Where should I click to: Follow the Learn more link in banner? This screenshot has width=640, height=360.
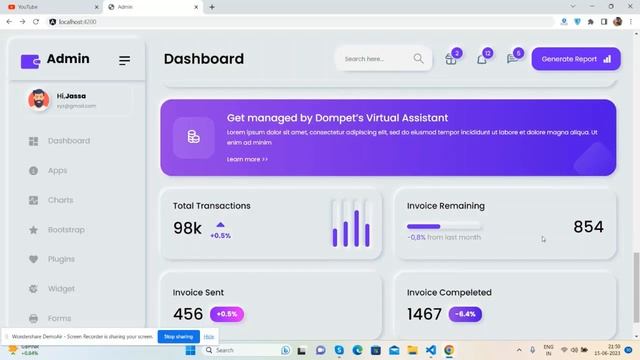247,160
